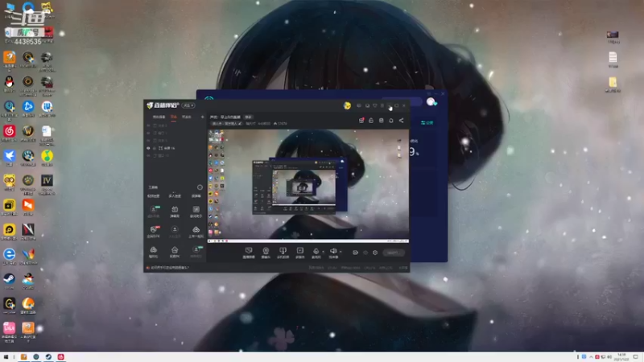Open the dropdown pill beside the app logo
Viewport: 644px width, 362px height.
click(x=188, y=105)
